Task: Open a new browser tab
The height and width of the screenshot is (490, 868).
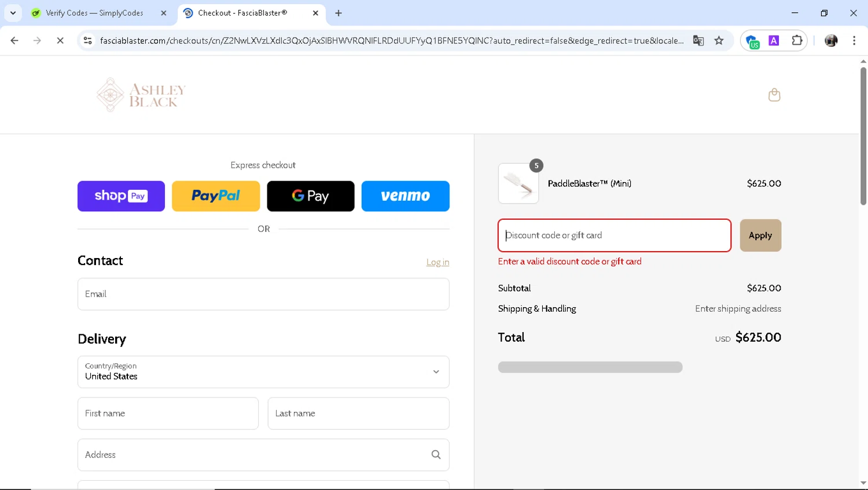Action: pos(339,13)
